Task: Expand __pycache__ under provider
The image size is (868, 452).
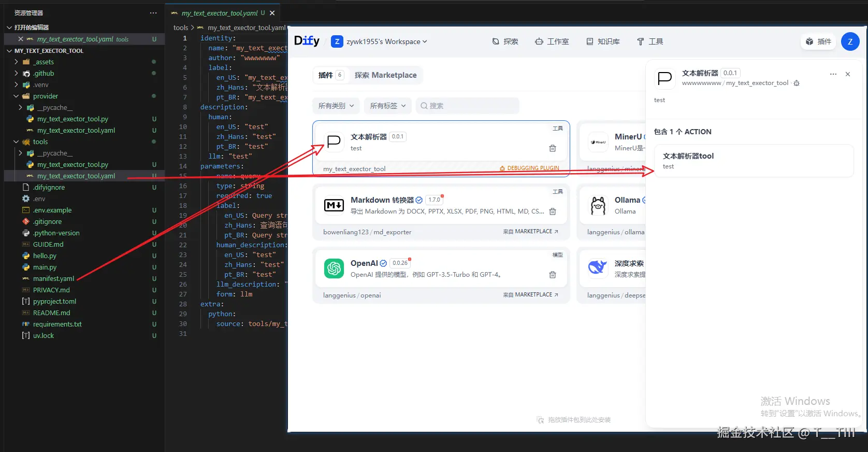Action: (20, 107)
